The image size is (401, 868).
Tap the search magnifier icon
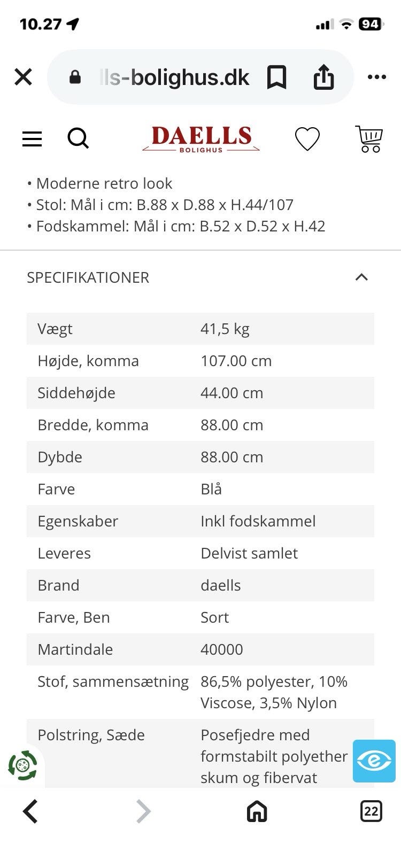click(78, 139)
